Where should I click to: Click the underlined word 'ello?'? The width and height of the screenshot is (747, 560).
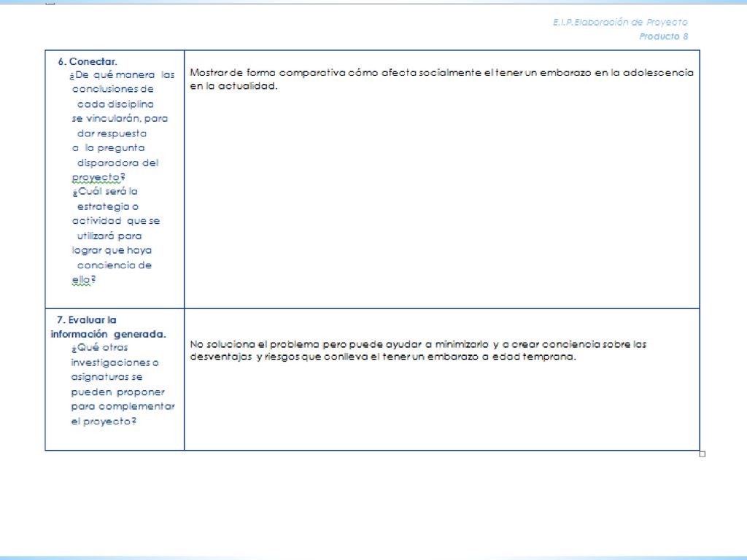coord(84,280)
